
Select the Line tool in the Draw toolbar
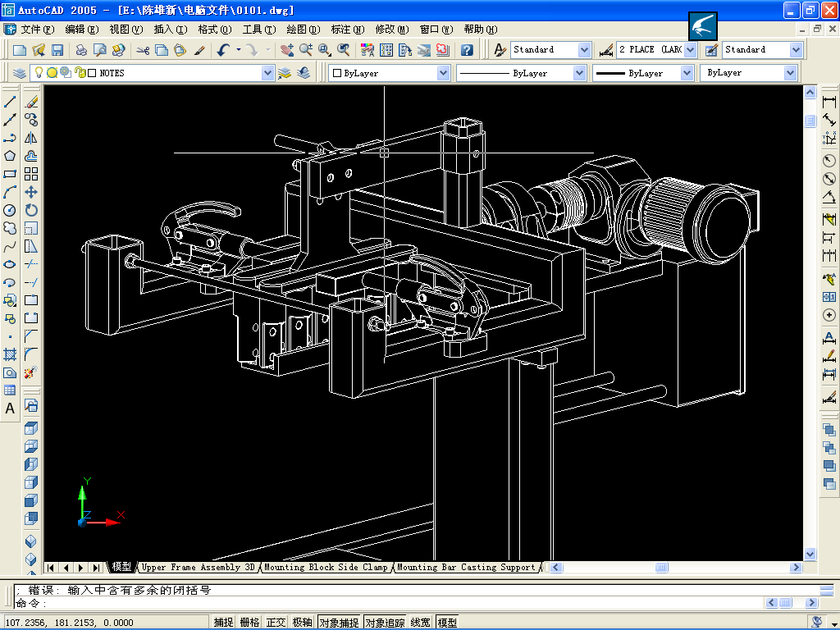tap(10, 102)
